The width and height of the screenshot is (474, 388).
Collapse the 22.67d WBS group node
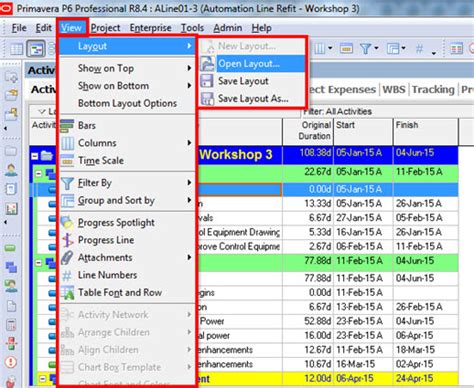coord(39,174)
